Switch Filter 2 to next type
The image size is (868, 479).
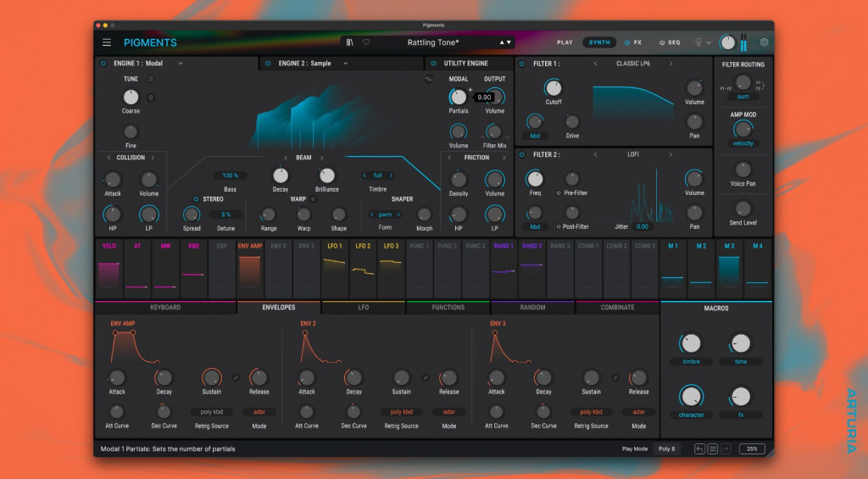point(671,154)
